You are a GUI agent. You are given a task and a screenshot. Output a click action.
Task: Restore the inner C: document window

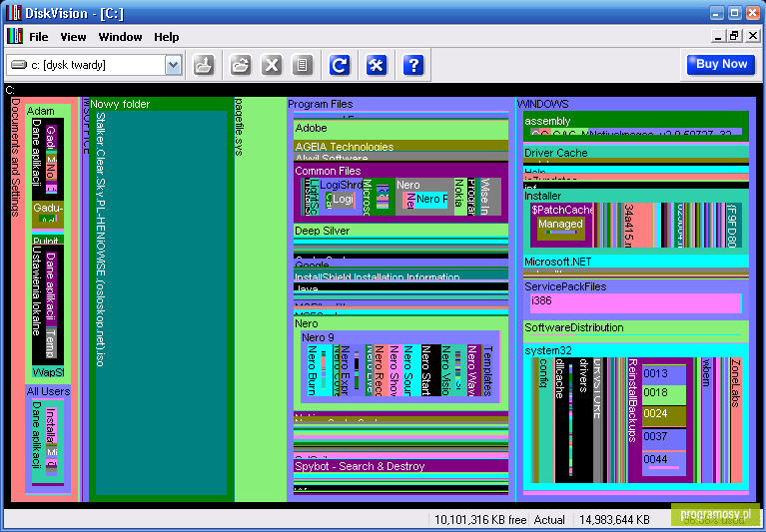point(734,36)
